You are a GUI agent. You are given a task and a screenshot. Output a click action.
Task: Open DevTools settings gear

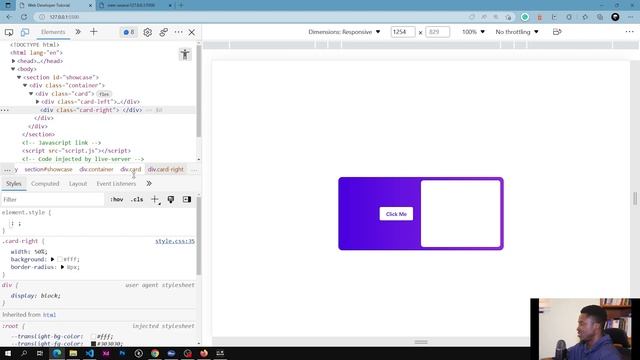click(x=147, y=32)
